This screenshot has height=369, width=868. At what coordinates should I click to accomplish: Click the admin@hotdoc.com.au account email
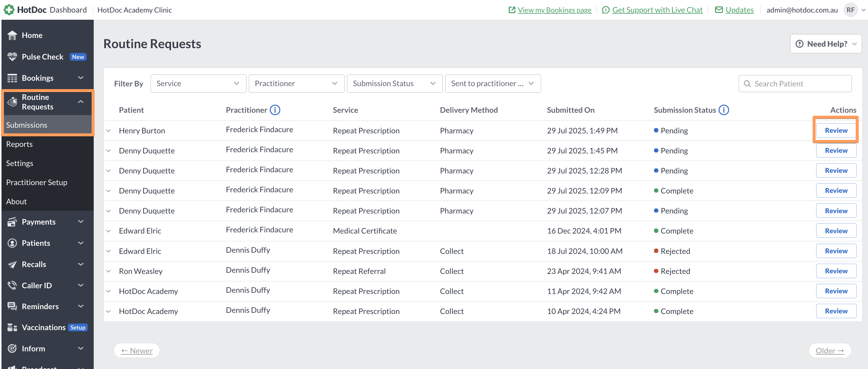coord(802,10)
